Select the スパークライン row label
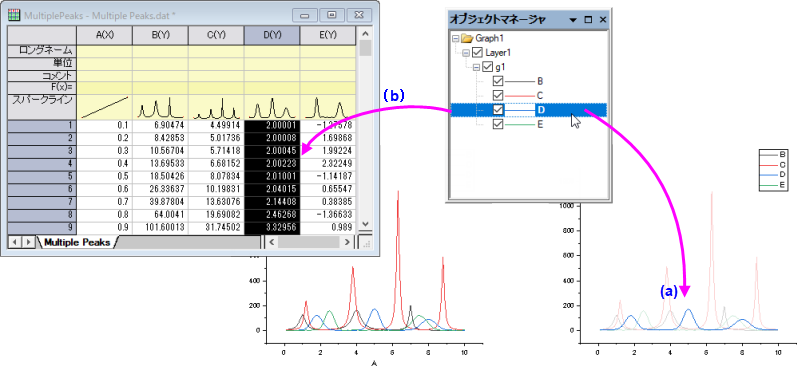 point(42,107)
